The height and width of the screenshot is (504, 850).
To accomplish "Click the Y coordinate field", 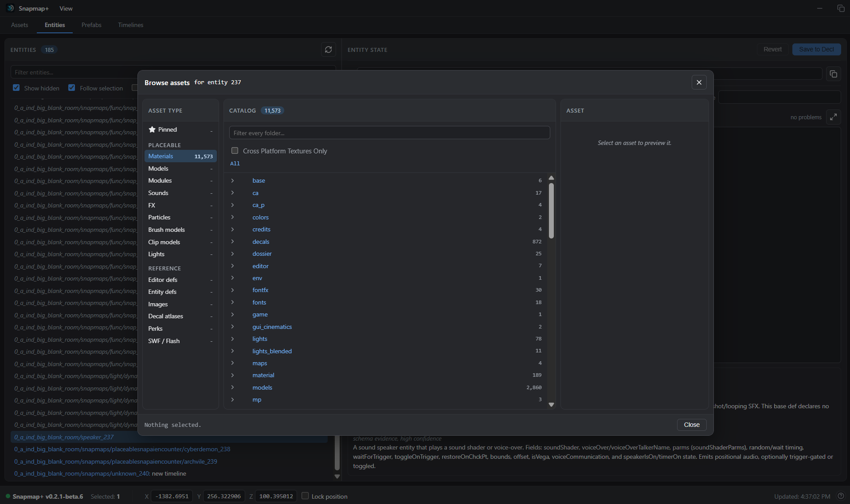I will (x=224, y=496).
